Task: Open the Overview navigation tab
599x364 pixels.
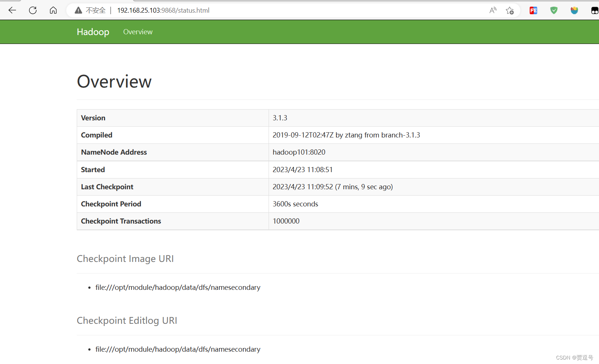Action: pyautogui.click(x=138, y=32)
